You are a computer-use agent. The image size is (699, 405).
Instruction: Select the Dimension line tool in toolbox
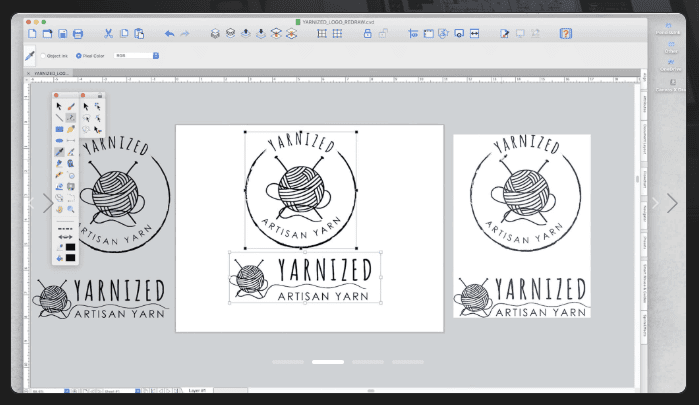[x=71, y=141]
